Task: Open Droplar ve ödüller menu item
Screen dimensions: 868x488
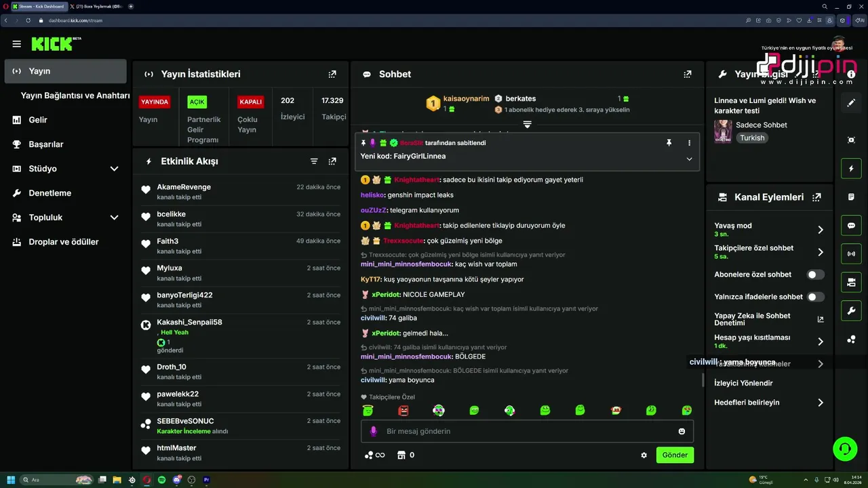Action: (64, 242)
